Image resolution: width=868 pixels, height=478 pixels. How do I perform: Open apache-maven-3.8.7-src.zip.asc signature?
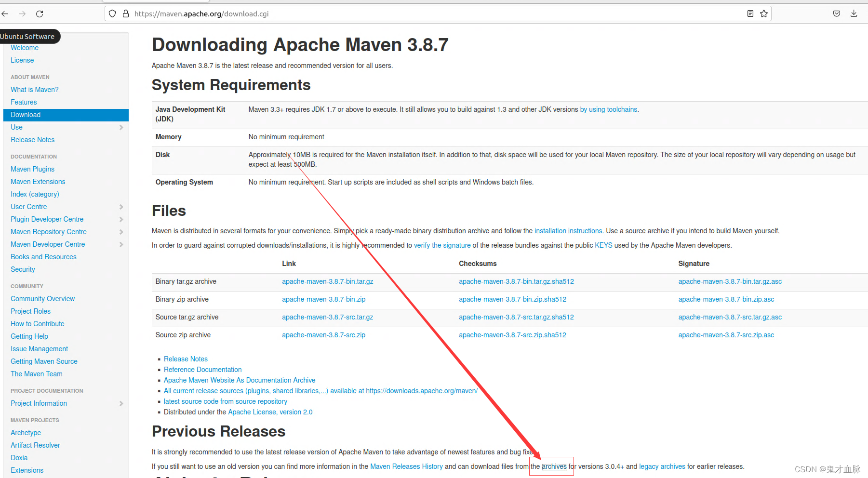tap(726, 335)
